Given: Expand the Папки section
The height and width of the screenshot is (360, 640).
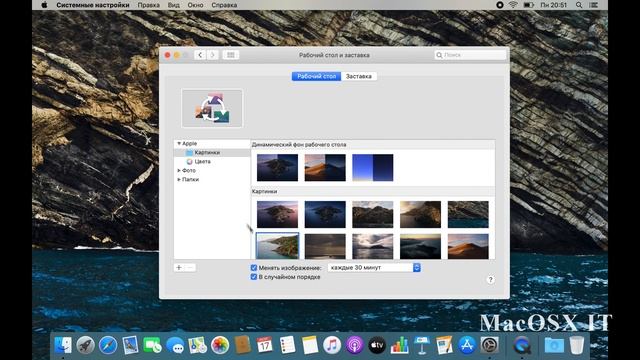Looking at the screenshot, I should pos(179,180).
